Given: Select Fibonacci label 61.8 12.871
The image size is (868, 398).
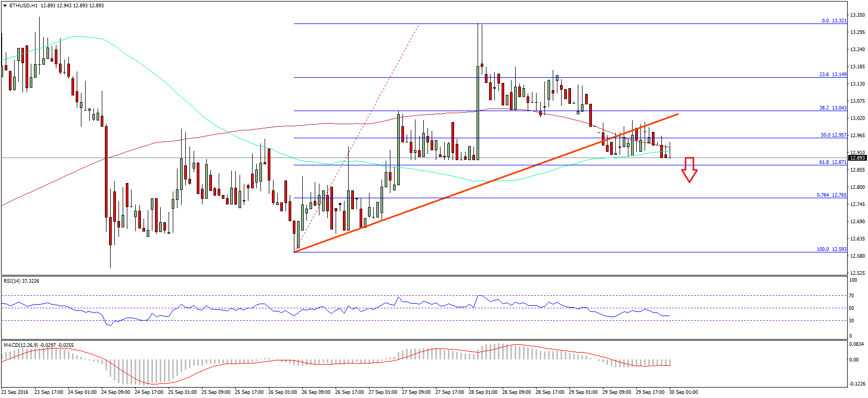Looking at the screenshot, I should pos(833,162).
